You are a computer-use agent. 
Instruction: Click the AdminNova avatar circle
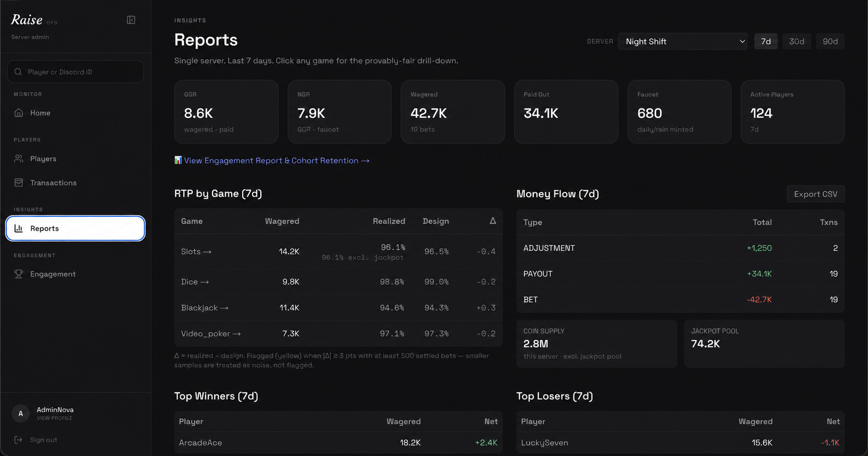click(21, 414)
